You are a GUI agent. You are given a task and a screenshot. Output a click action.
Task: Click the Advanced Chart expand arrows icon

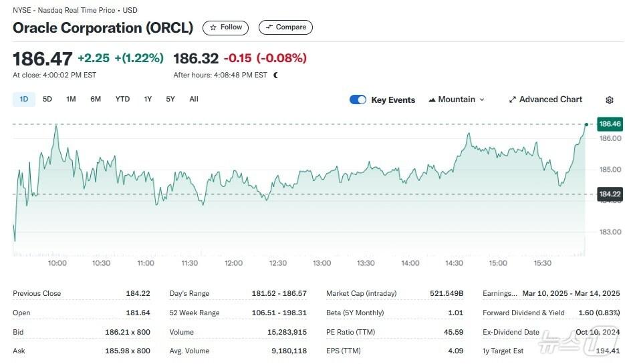[513, 100]
